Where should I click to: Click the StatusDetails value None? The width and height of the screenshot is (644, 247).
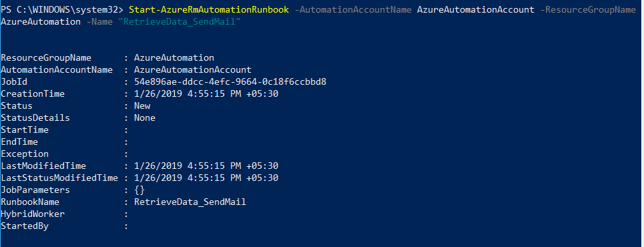[145, 118]
